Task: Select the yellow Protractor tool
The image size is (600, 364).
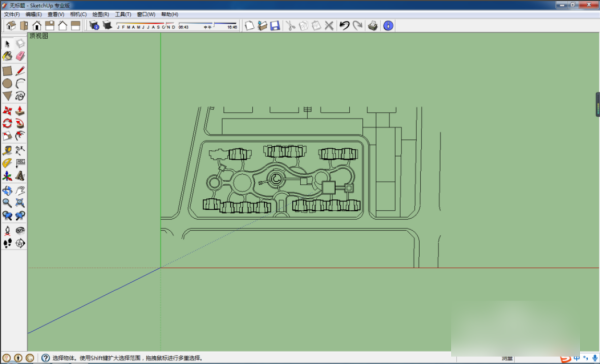Action: 7,163
